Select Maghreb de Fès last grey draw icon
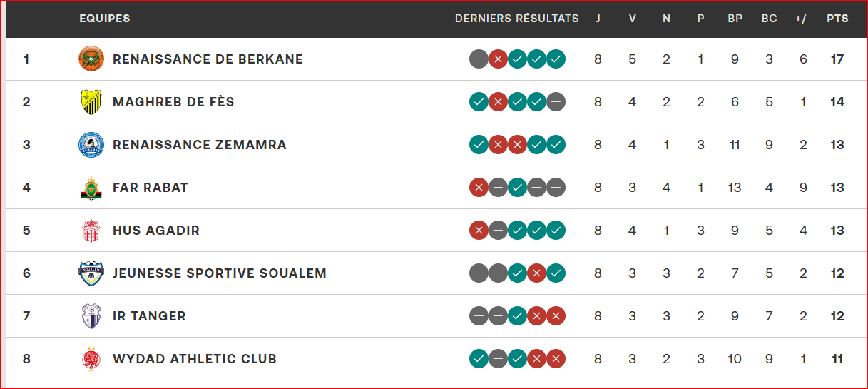This screenshot has width=868, height=389. click(556, 102)
